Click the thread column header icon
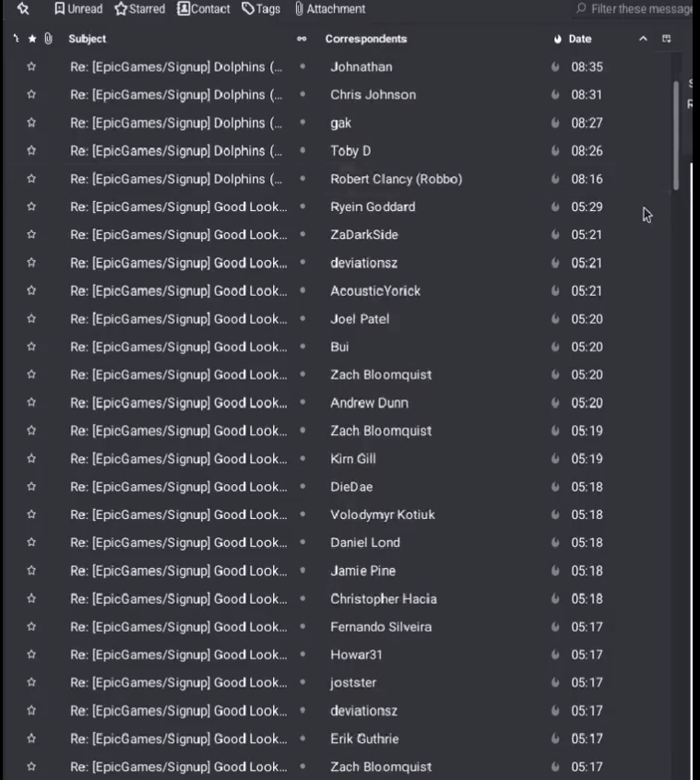Screen dimensions: 700x780 coord(16,39)
